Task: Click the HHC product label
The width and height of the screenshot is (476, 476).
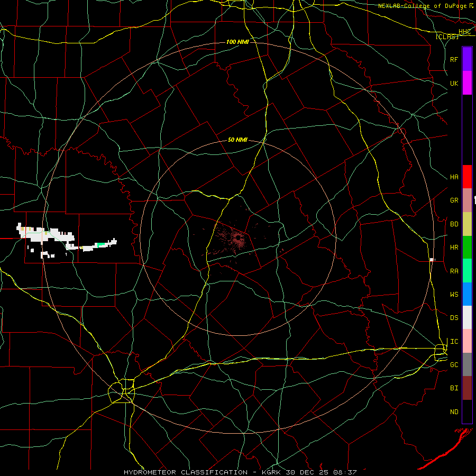Action: coord(464,32)
